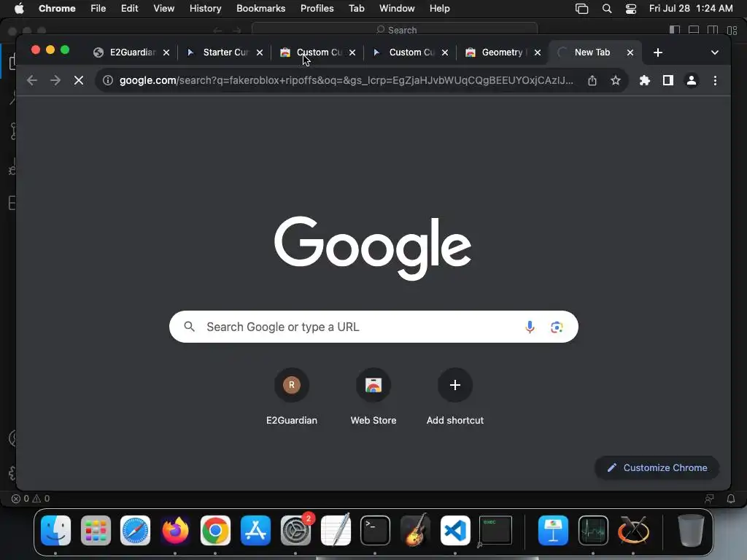747x560 pixels.
Task: Open Stage Manager menu bar icon
Action: tap(581, 9)
